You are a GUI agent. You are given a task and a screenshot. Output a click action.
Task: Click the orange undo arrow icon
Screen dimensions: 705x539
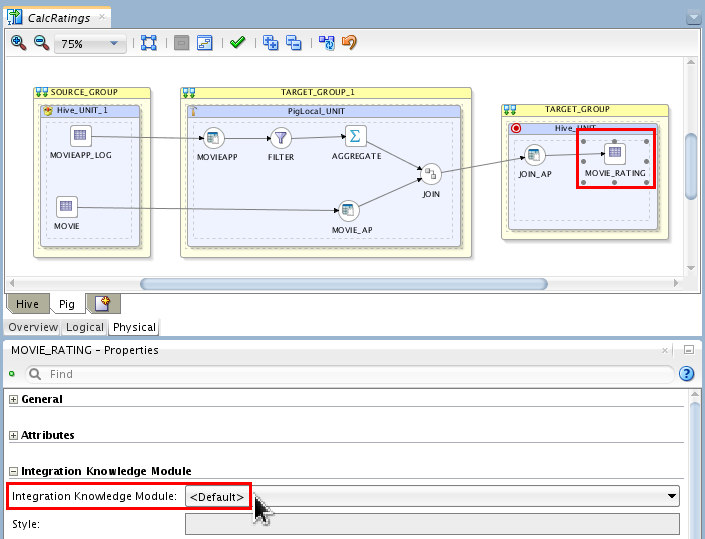click(x=349, y=43)
